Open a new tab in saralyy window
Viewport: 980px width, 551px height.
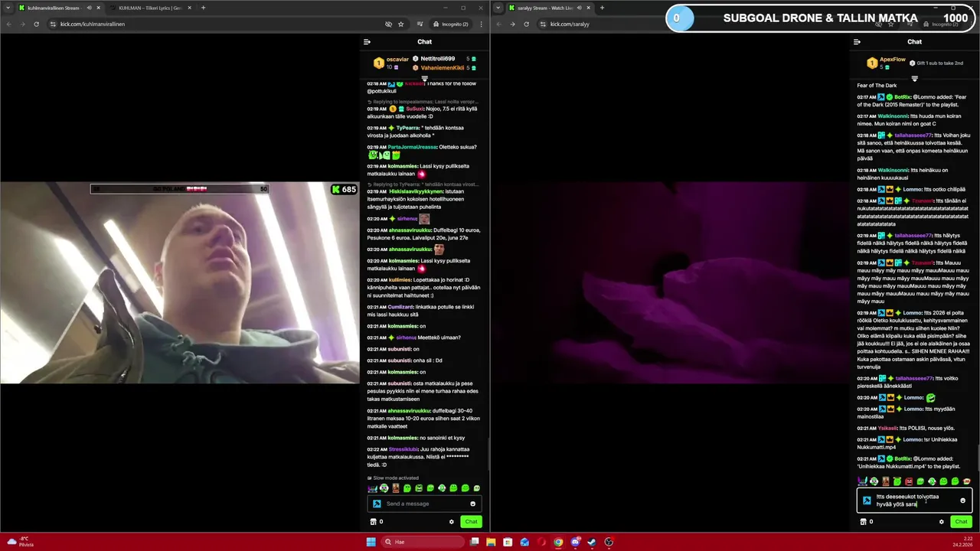point(602,8)
